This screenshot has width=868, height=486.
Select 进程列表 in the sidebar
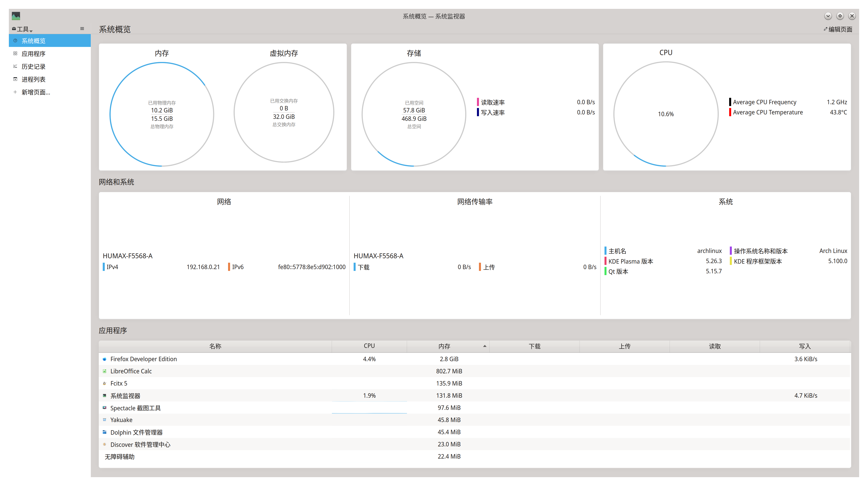(33, 79)
